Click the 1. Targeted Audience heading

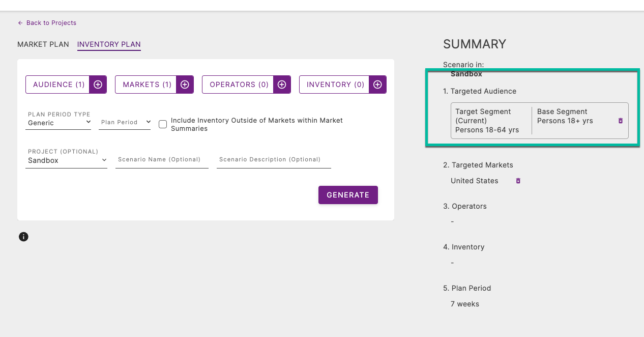coord(480,91)
